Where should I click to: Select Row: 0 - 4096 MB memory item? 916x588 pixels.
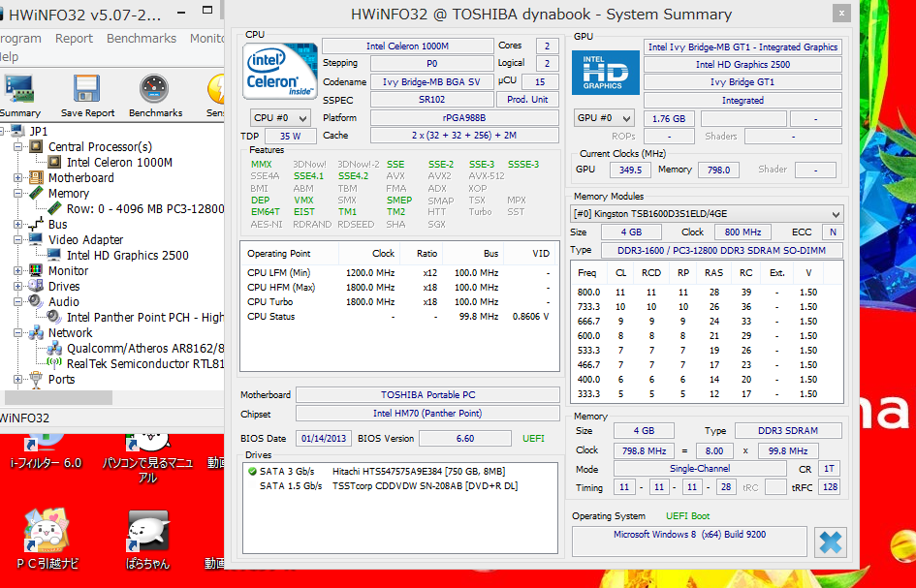click(144, 208)
